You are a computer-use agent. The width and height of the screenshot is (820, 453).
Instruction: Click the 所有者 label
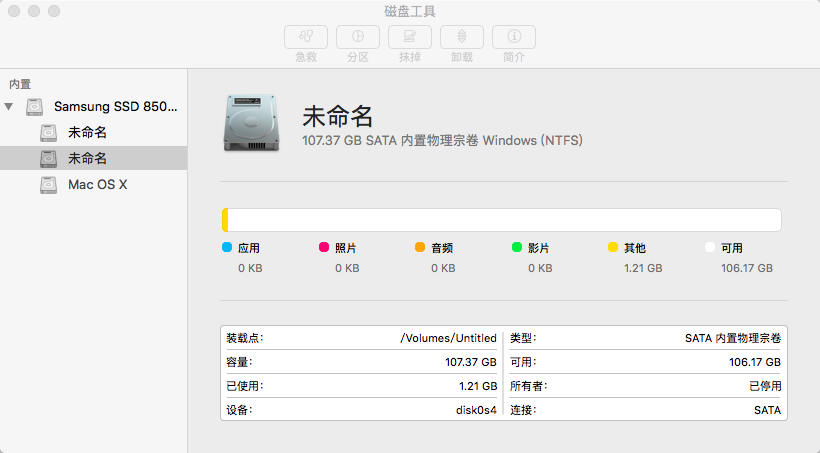coord(528,386)
